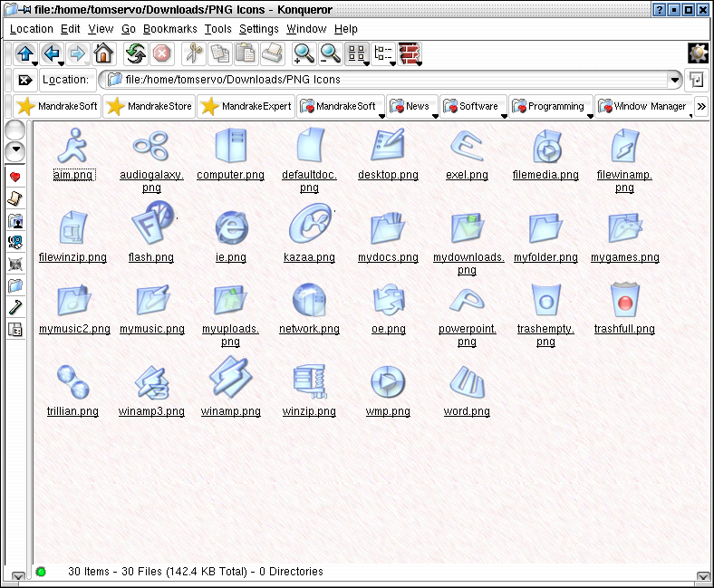Open the View menu

pyautogui.click(x=101, y=29)
